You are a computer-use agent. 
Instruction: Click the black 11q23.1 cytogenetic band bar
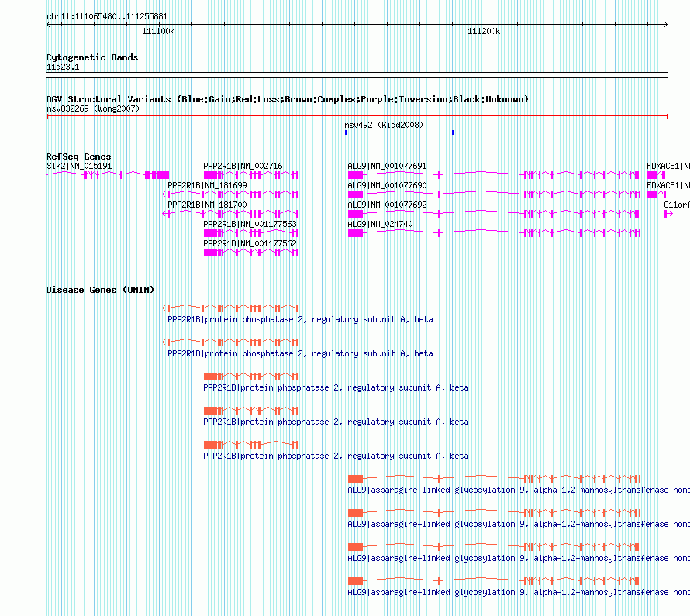click(x=357, y=75)
